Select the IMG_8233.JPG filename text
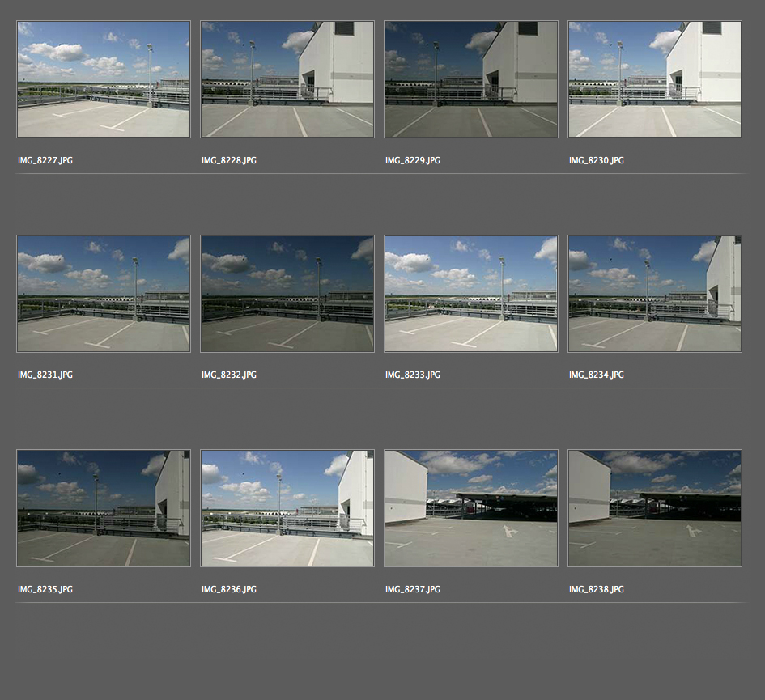The width and height of the screenshot is (765, 700). pos(413,375)
